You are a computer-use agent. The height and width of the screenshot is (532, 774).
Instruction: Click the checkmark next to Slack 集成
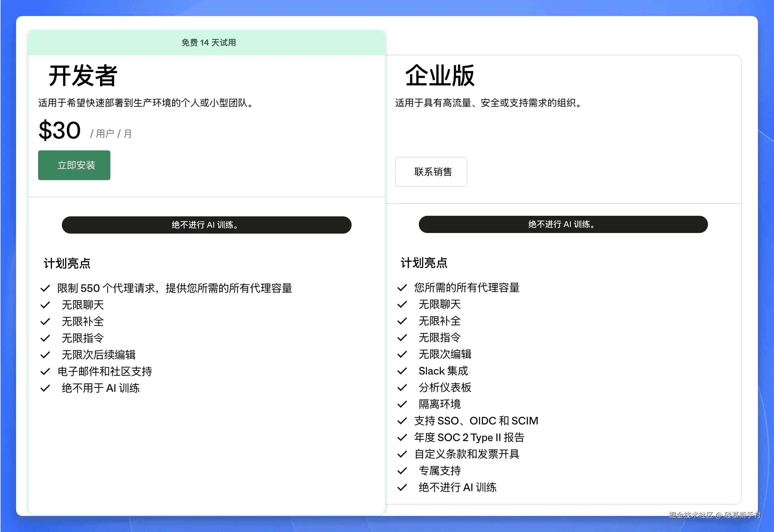[402, 371]
